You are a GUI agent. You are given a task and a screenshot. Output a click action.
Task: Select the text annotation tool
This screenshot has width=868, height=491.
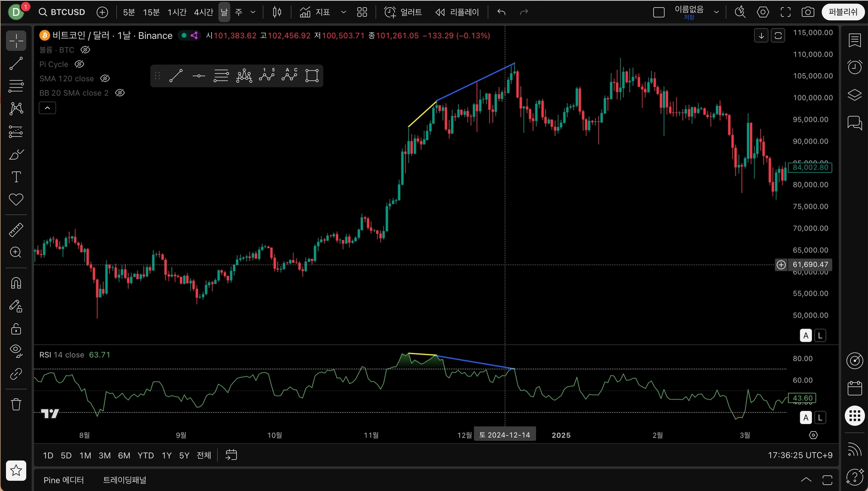pos(16,177)
